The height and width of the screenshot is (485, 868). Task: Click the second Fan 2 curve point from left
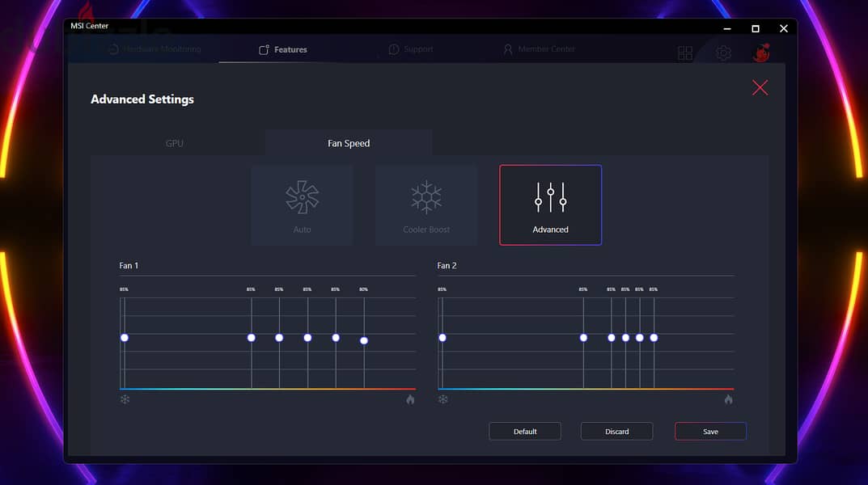click(583, 338)
